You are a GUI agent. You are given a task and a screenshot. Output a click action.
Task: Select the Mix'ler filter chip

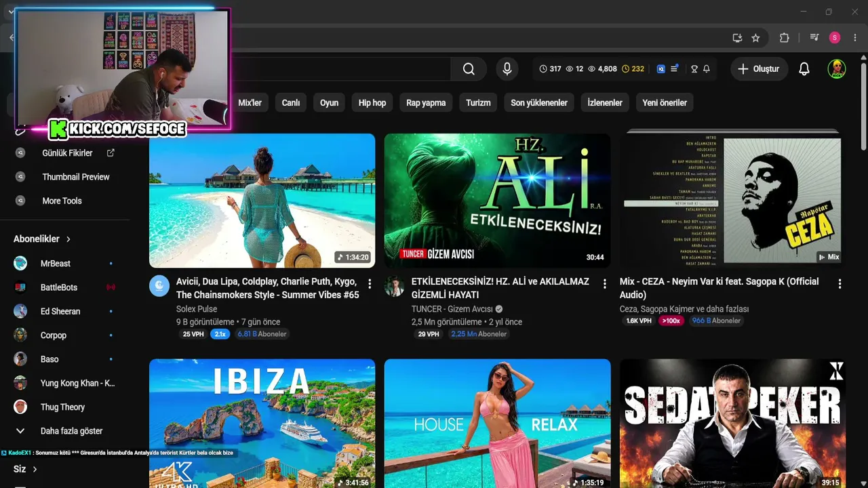250,103
